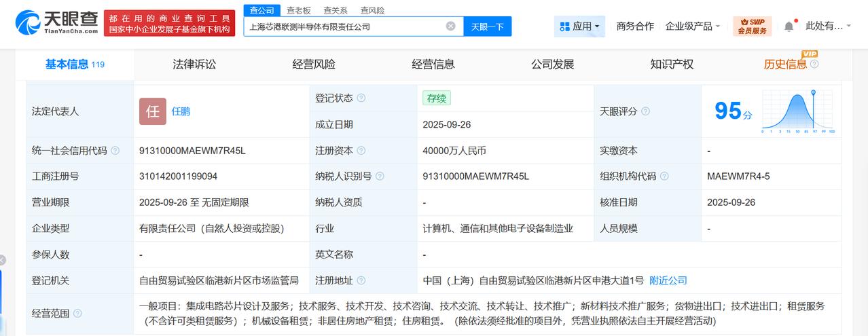868x336 pixels.
Task: Switch to the 基本信息 tab
Action: 75,64
